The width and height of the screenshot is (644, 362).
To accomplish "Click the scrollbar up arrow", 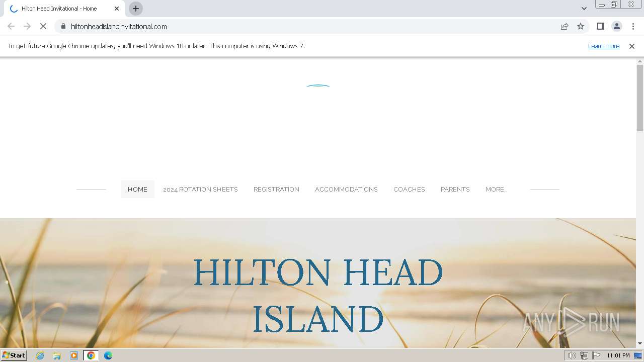I will click(640, 61).
